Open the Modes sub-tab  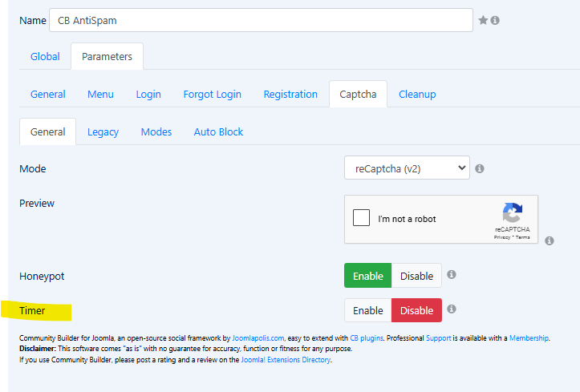click(x=156, y=132)
